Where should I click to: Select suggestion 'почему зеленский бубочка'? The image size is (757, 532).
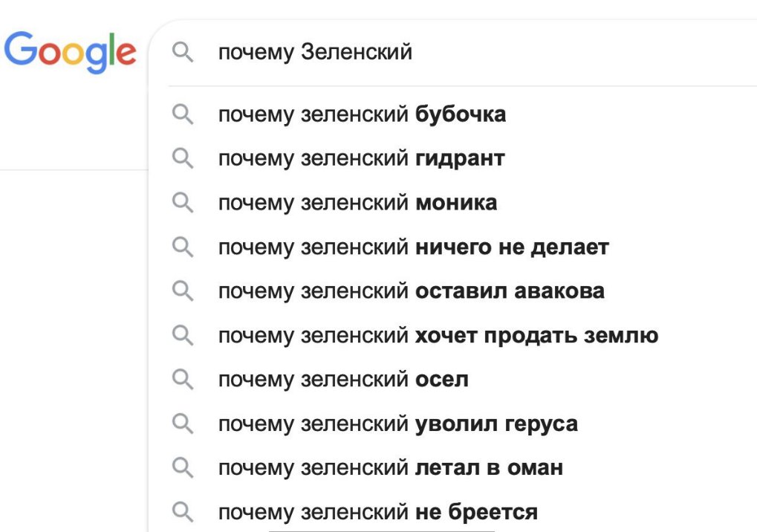362,114
